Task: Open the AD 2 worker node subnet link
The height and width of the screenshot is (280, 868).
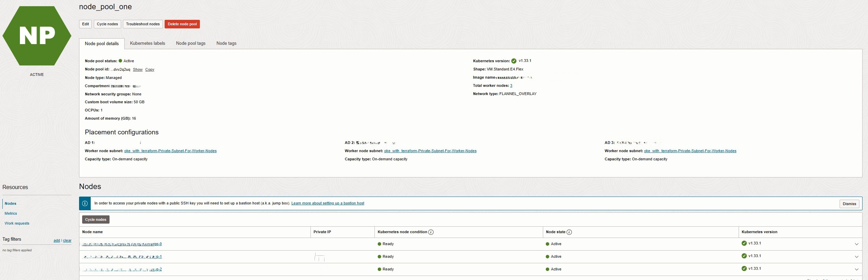Action: coord(430,151)
